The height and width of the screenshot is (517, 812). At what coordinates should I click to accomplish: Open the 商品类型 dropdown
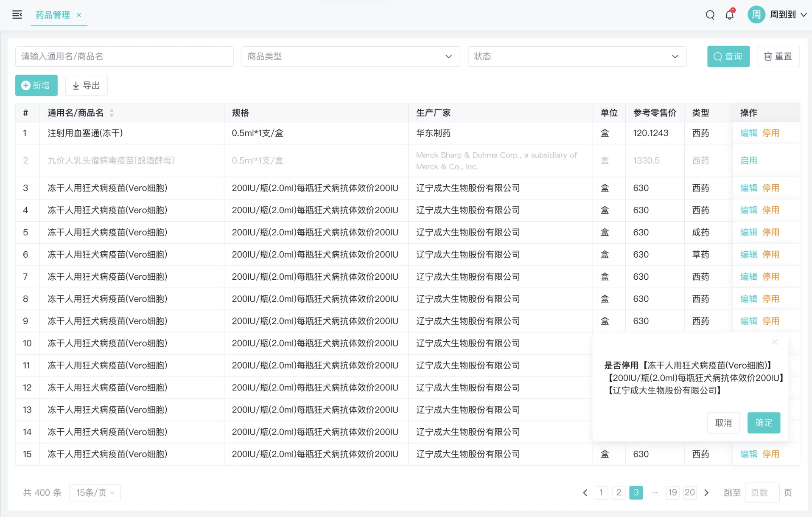pyautogui.click(x=350, y=56)
